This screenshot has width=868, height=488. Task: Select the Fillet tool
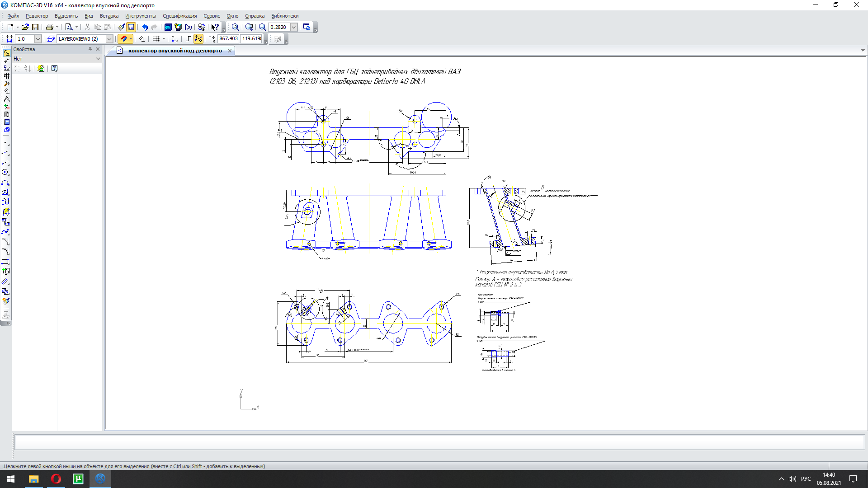5,252
